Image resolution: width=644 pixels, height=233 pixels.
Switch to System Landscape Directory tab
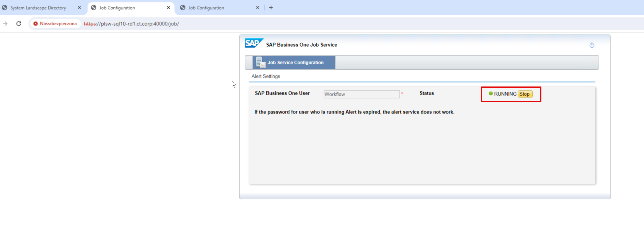(x=38, y=8)
